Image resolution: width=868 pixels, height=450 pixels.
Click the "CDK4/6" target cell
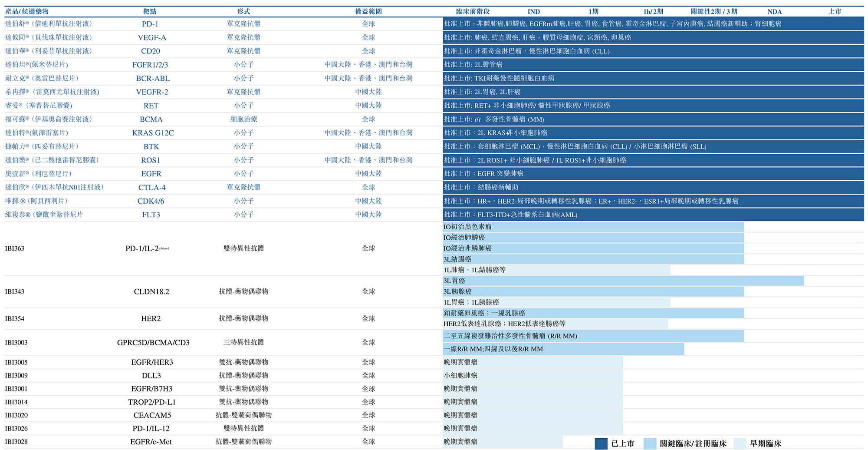click(151, 201)
